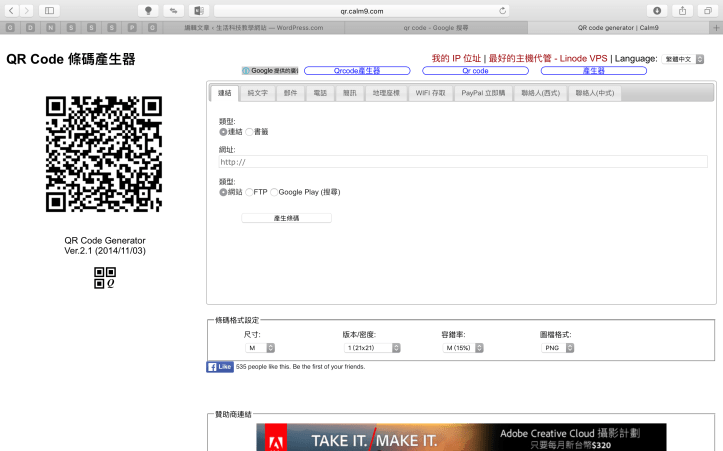
Task: Click the small QR logo under version text
Action: pyautogui.click(x=105, y=278)
